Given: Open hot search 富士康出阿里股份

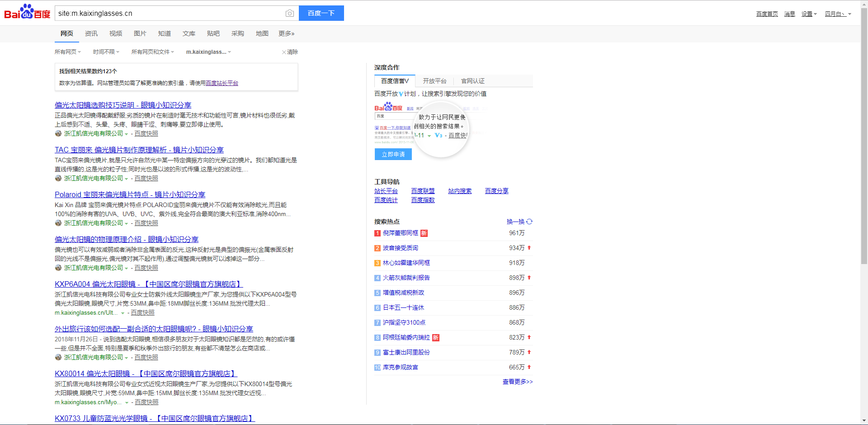Looking at the screenshot, I should (x=406, y=352).
